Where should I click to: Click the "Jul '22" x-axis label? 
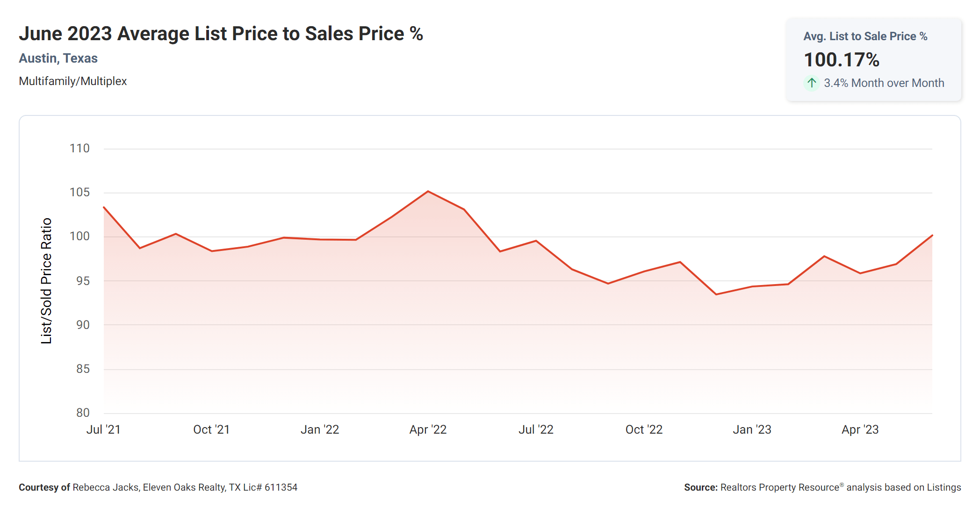[x=536, y=429]
